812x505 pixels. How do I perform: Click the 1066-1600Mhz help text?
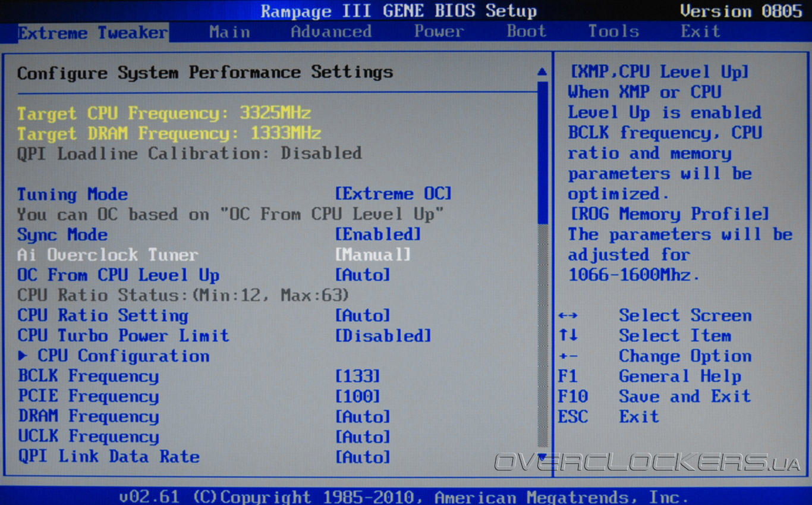click(x=634, y=274)
